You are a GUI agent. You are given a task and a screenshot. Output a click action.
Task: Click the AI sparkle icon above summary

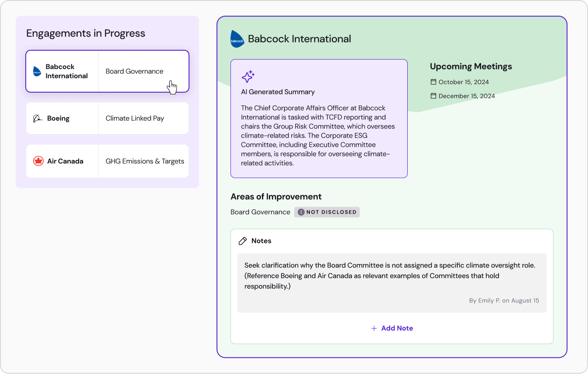pos(248,76)
